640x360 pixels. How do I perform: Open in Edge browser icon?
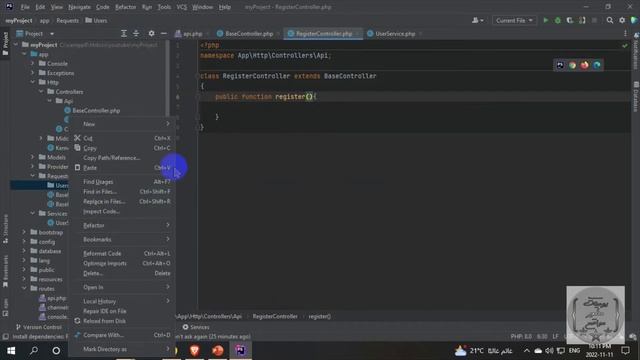597,65
